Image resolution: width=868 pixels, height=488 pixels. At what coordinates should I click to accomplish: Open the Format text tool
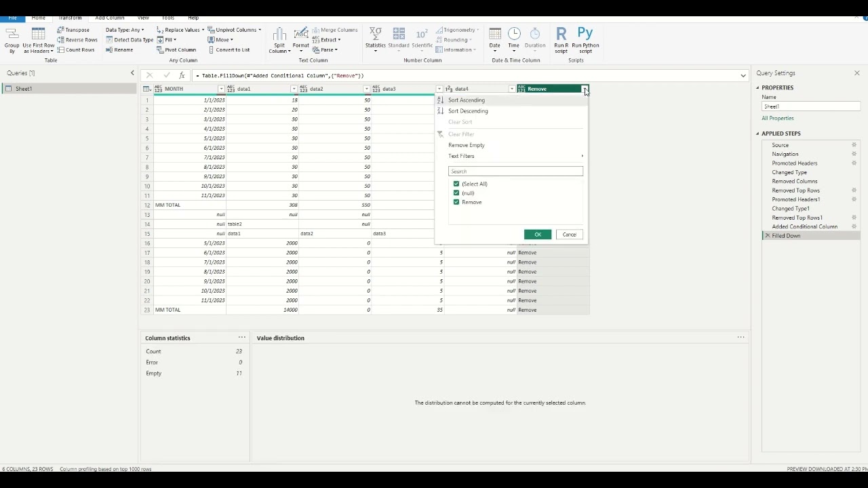[x=301, y=41]
